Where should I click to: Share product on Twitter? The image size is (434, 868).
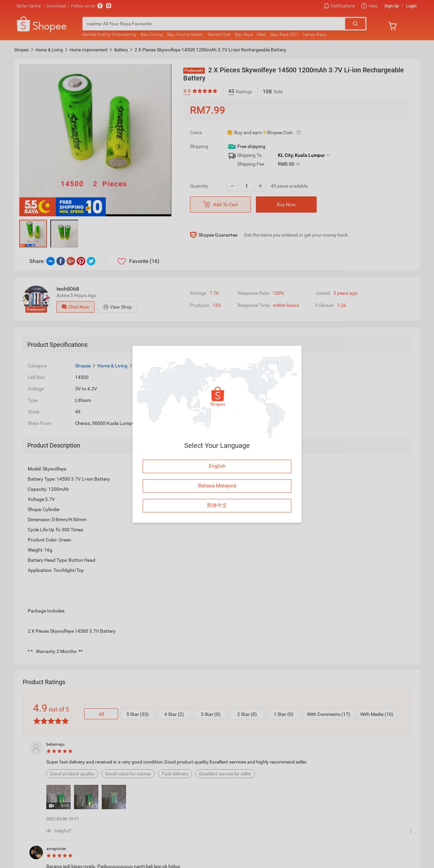coord(91,261)
